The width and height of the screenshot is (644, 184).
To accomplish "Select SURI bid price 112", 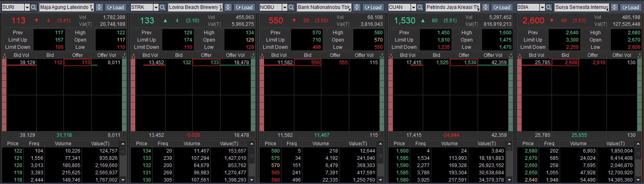I will tap(50, 63).
